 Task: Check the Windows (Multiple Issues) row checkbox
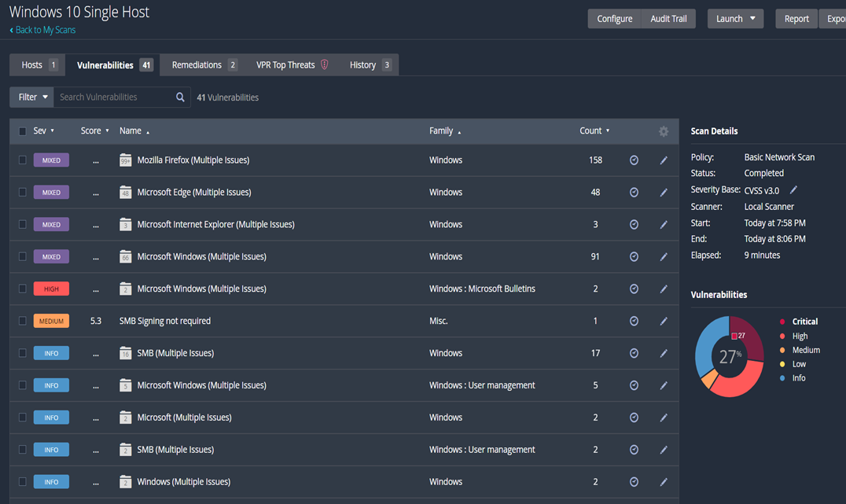pos(22,481)
